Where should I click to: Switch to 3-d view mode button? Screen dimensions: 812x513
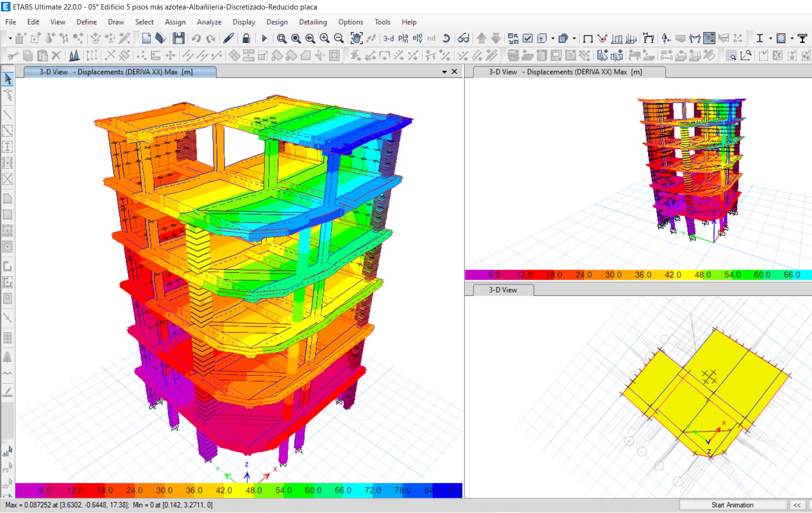tap(388, 38)
